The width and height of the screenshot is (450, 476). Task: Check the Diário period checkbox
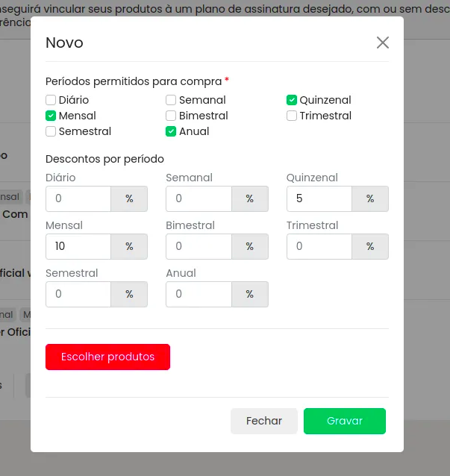click(x=51, y=100)
